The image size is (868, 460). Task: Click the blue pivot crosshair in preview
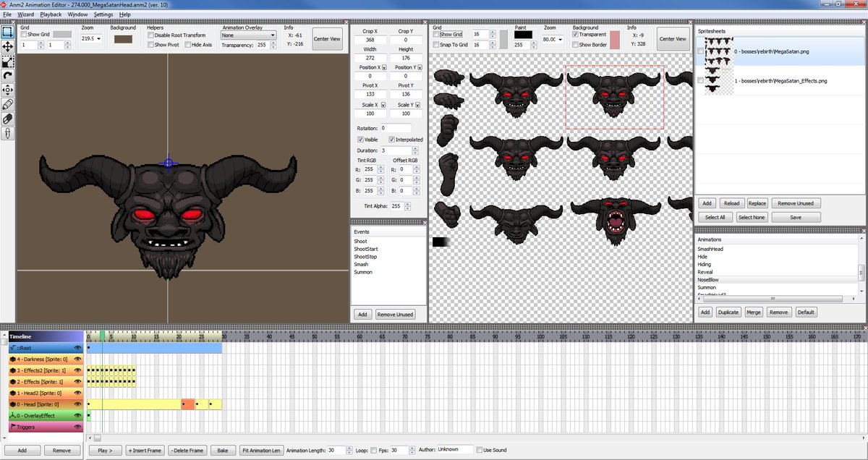[x=169, y=163]
